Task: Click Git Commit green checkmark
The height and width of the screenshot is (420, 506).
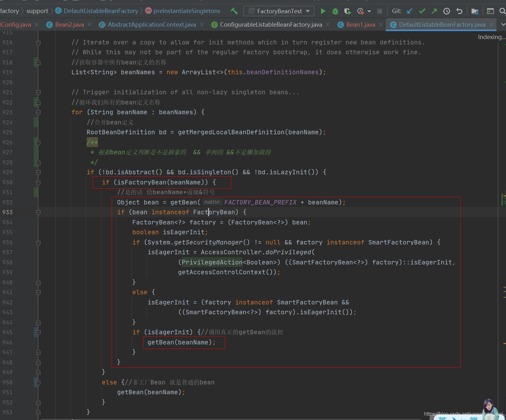Action: (x=422, y=11)
